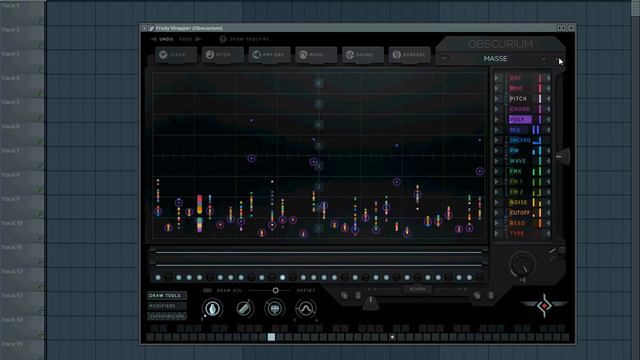Toggle the brightest lit step LED
640x360 pixels.
[x=282, y=278]
